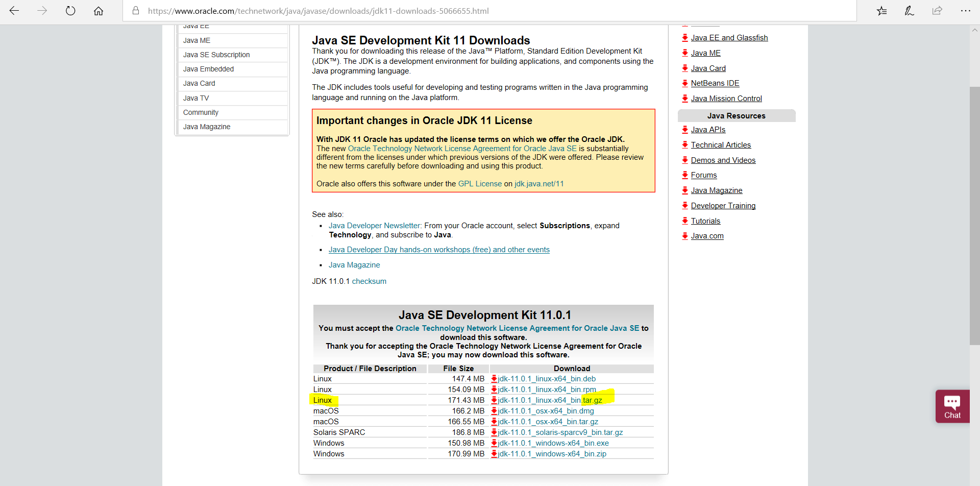This screenshot has height=486, width=980.
Task: Download jdk-11.0.1_osx-x64_bin.tar.gz
Action: coord(548,422)
